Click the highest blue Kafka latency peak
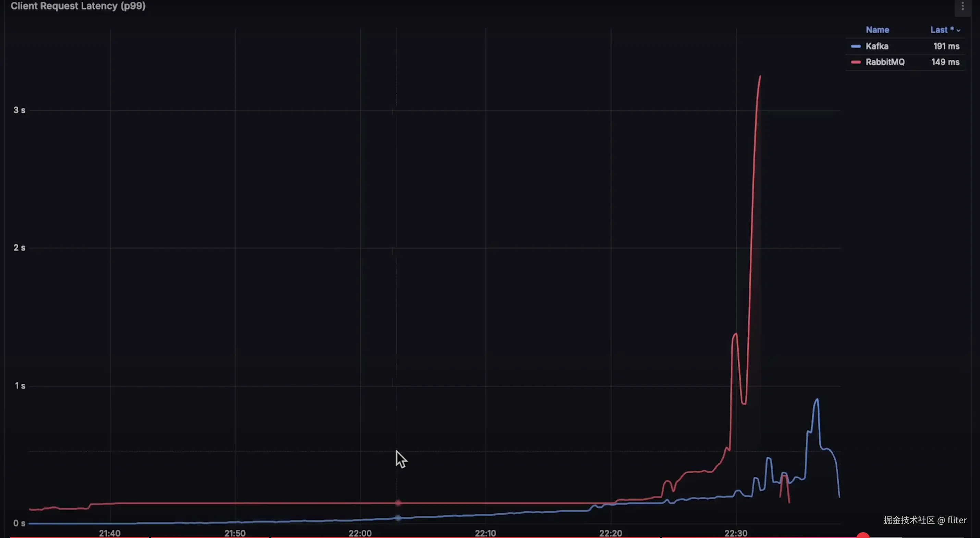 coord(817,400)
